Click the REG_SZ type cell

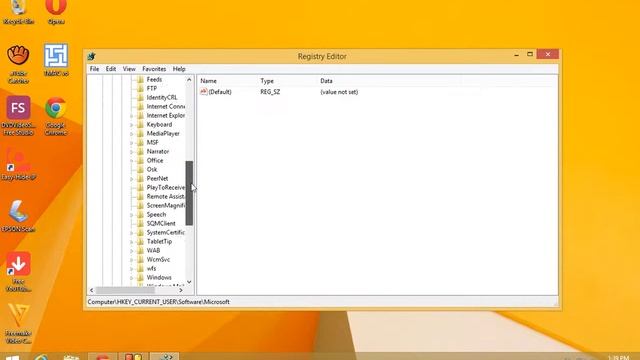270,92
